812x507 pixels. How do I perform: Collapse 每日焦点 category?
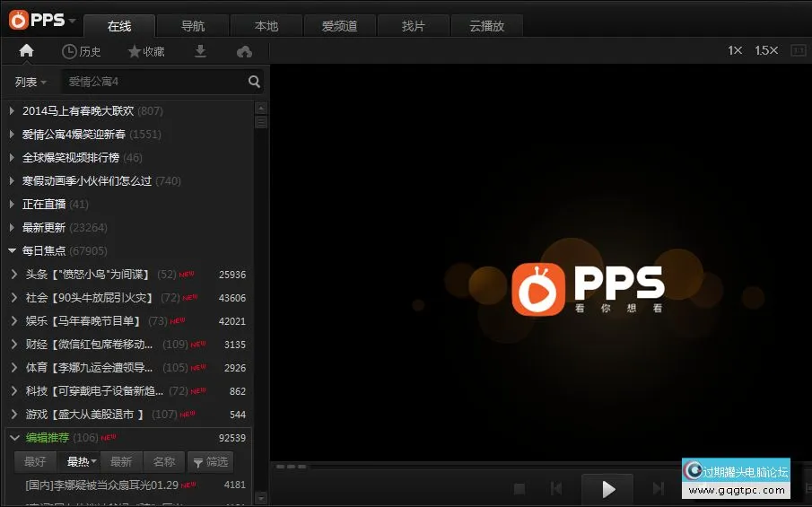click(12, 250)
